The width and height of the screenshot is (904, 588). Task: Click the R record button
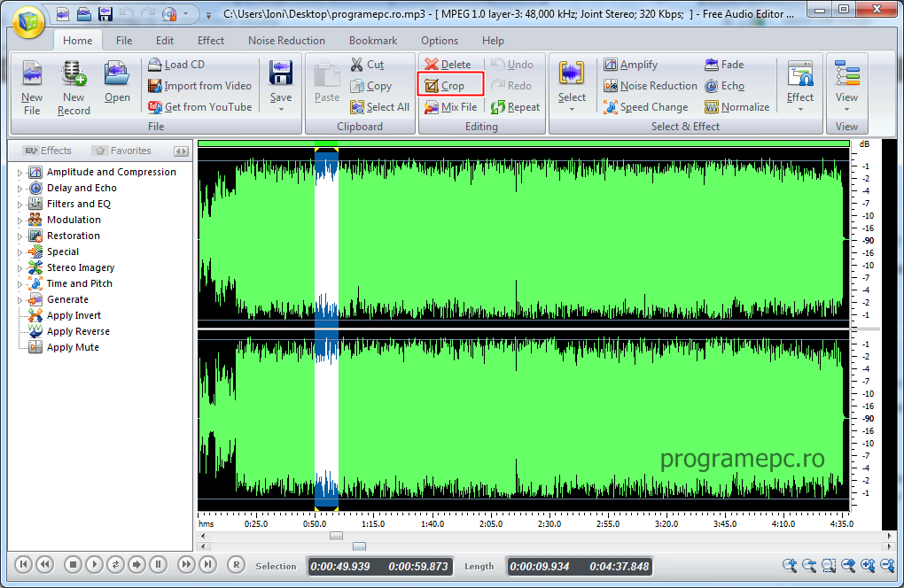(x=236, y=565)
